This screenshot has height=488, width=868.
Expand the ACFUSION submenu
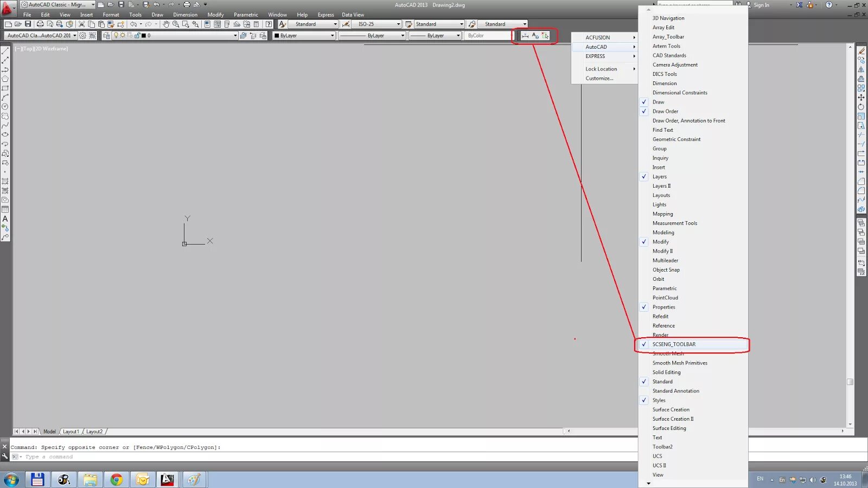(605, 37)
